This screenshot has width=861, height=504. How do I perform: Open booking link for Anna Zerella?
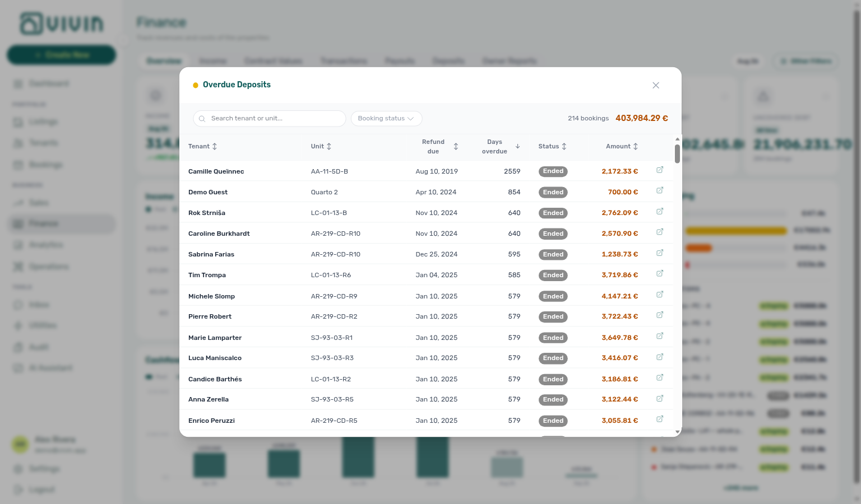[660, 398]
